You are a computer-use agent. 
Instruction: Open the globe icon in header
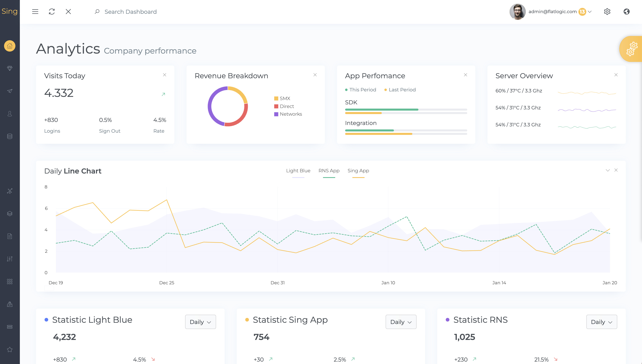point(626,12)
